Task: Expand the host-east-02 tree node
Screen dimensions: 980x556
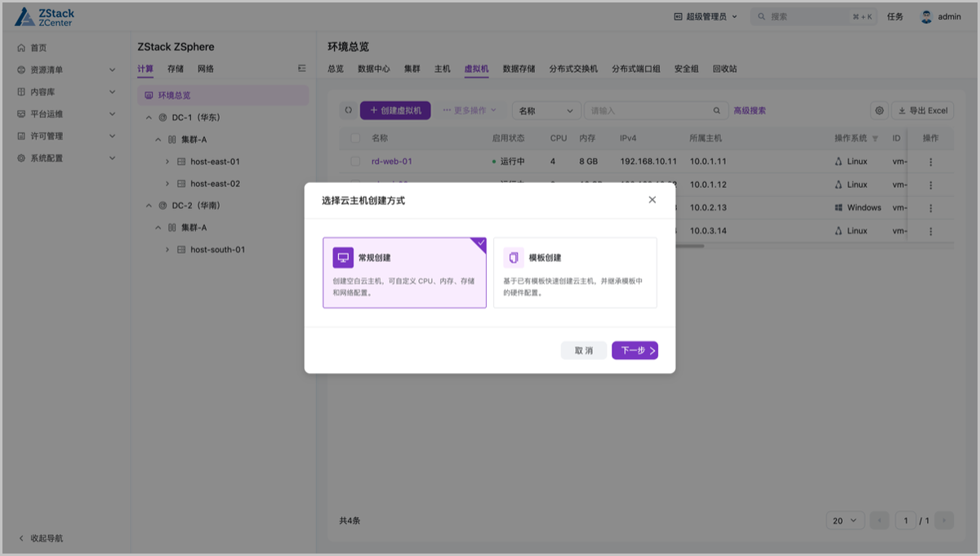Action: 168,184
